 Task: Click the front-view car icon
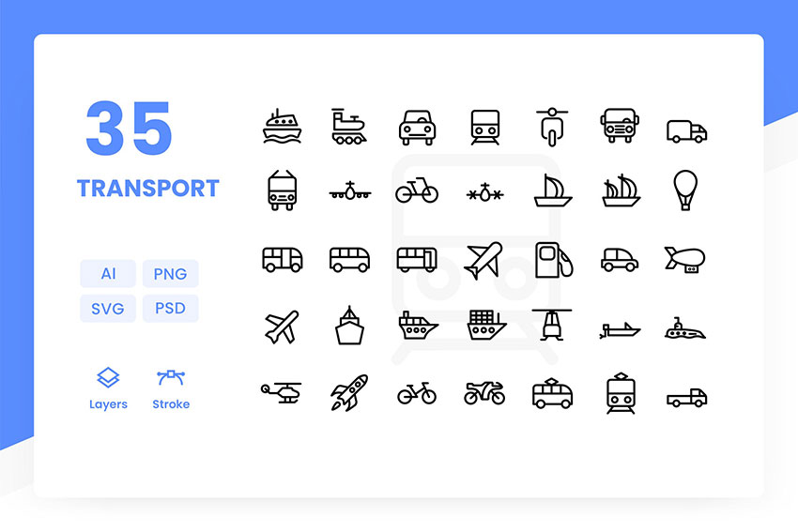point(417,128)
